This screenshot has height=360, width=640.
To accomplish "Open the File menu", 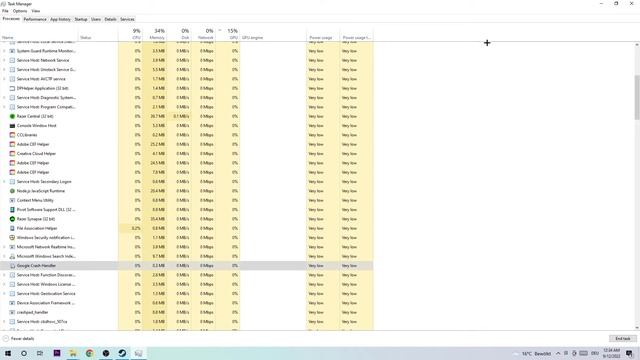I will click(x=5, y=11).
